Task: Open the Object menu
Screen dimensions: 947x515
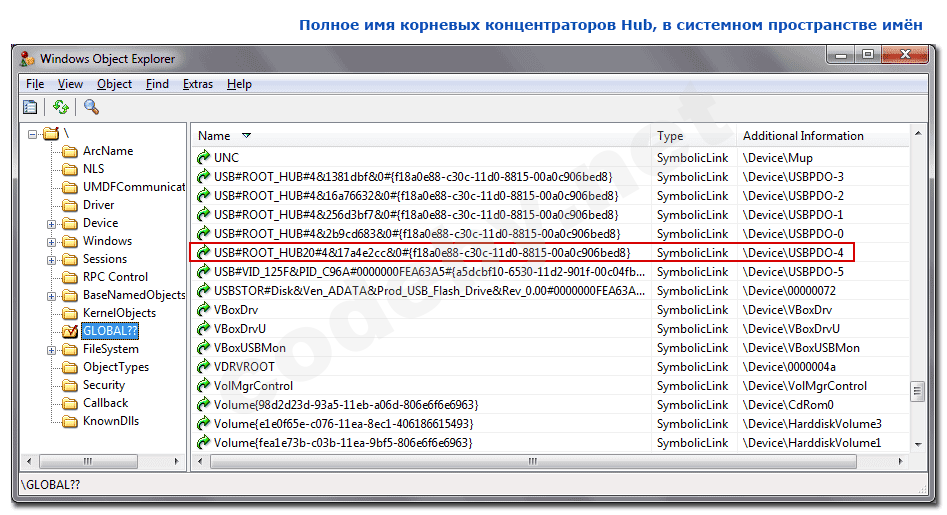Action: [x=114, y=84]
